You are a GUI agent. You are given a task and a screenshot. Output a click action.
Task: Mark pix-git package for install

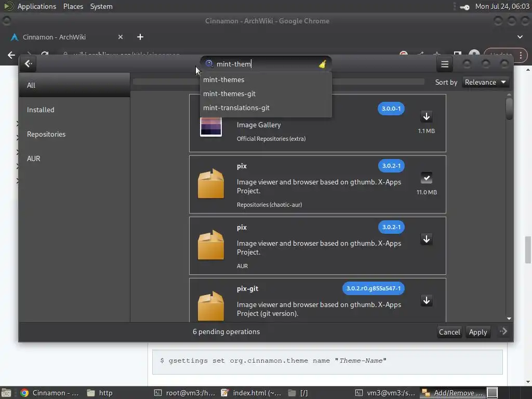click(x=427, y=300)
